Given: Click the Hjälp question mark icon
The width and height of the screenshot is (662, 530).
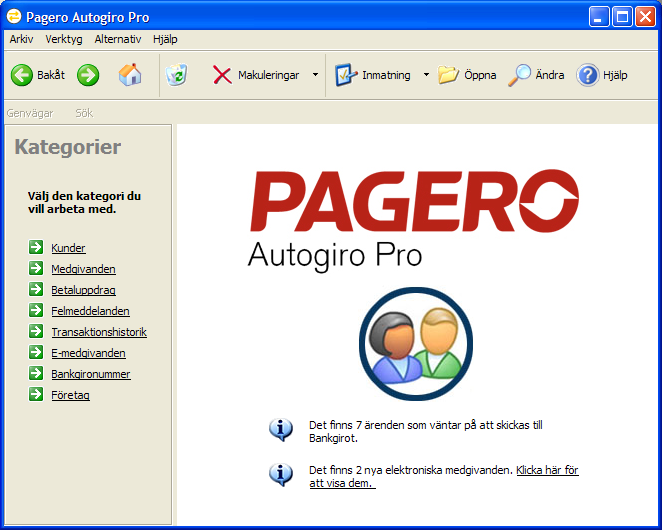Looking at the screenshot, I should coord(588,75).
